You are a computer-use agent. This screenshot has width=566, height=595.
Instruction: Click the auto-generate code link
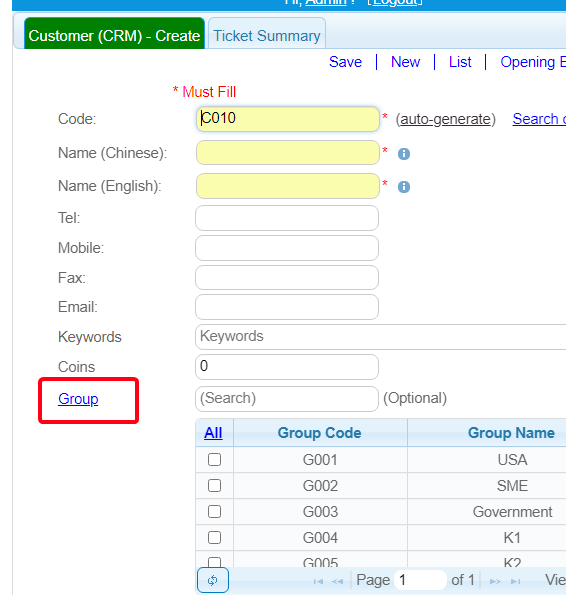coord(445,119)
